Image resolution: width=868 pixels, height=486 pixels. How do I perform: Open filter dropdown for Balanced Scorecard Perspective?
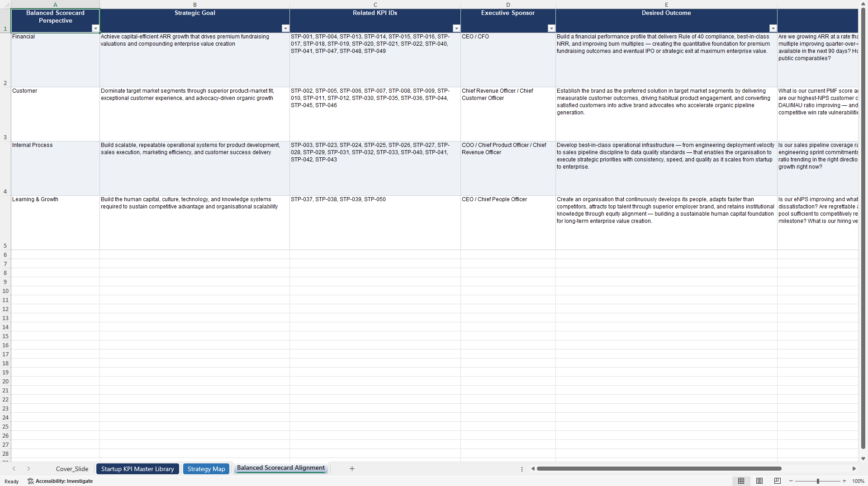click(x=95, y=28)
